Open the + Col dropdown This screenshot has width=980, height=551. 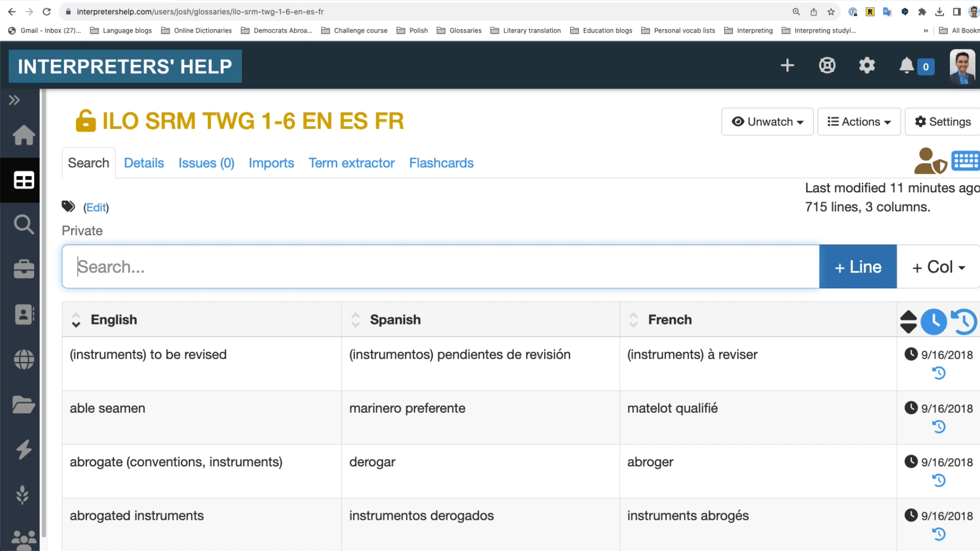(x=938, y=266)
